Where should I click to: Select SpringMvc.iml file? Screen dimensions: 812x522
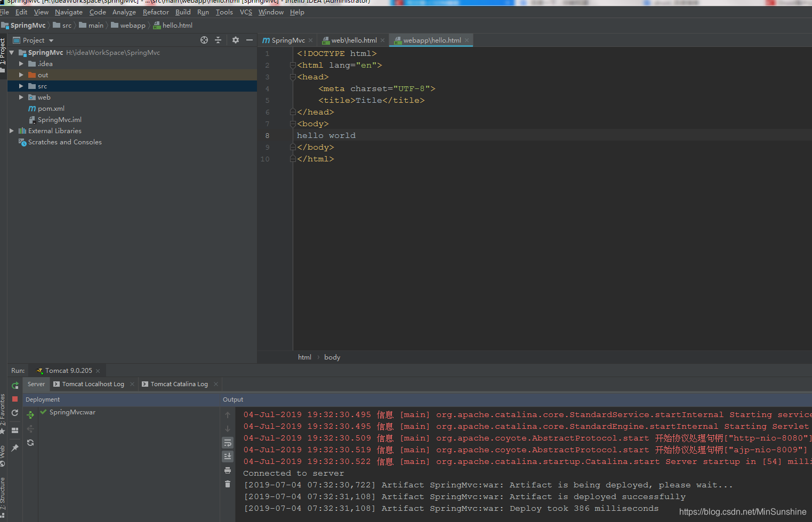[59, 120]
